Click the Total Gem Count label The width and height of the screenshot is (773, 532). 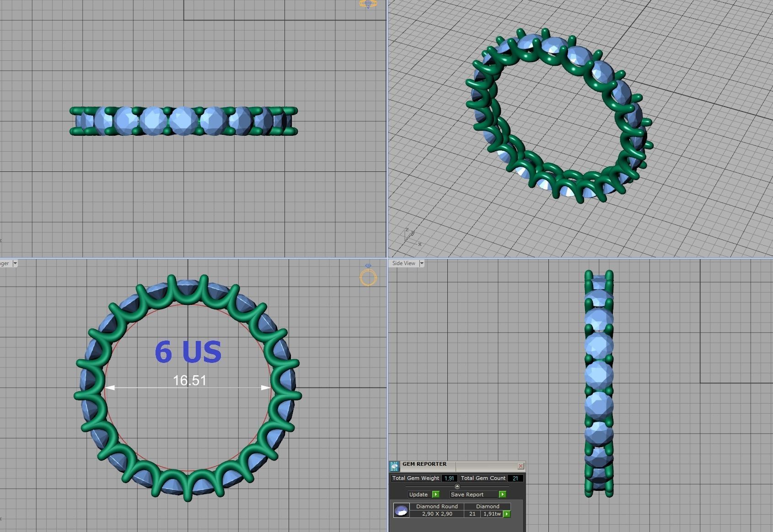pyautogui.click(x=483, y=478)
